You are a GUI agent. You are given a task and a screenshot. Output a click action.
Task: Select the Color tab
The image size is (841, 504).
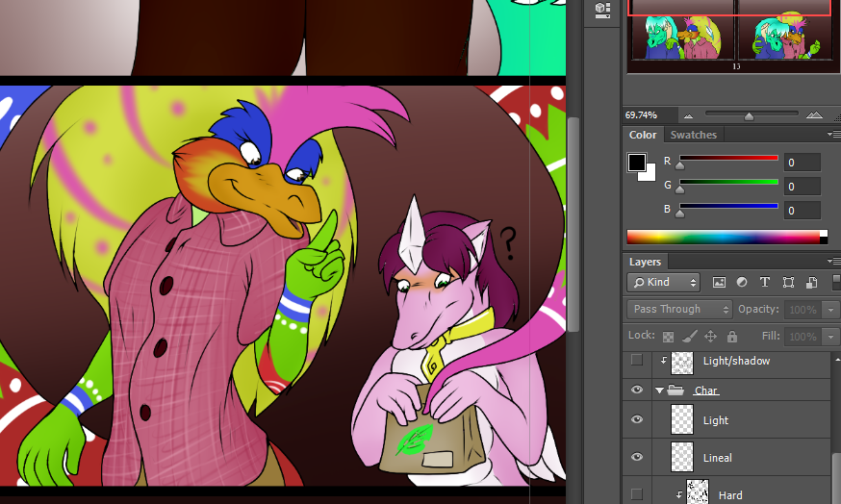643,135
